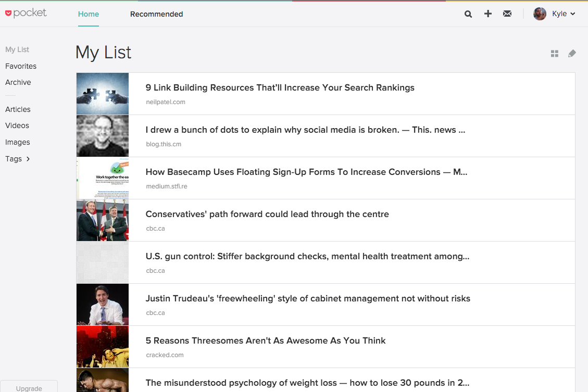Click the pencil bulk edit icon
Image resolution: width=588 pixels, height=392 pixels.
572,54
